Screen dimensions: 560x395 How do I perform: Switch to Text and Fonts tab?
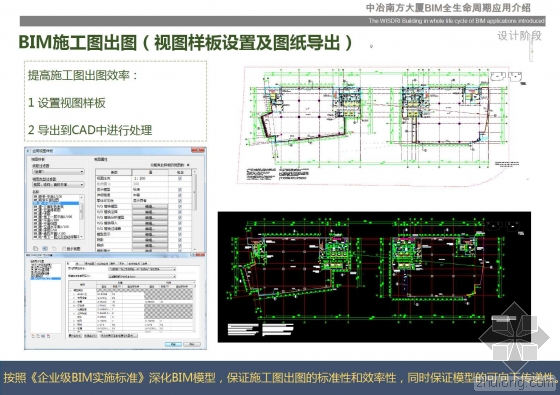[x=102, y=264]
